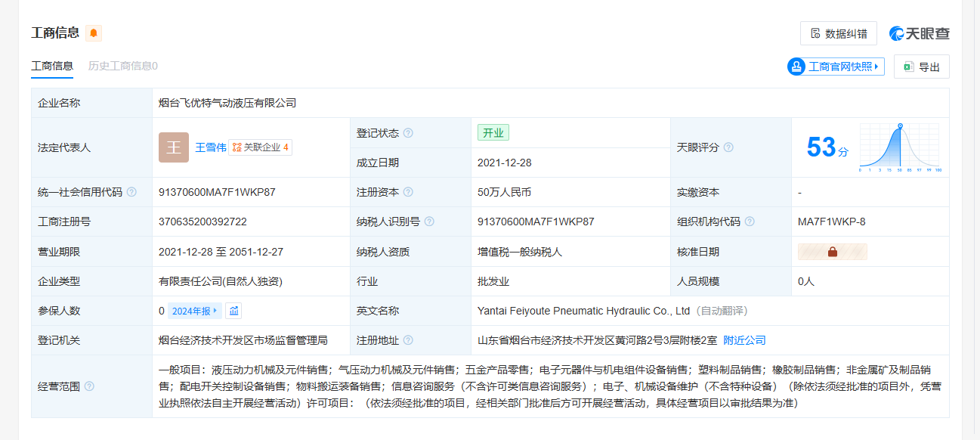Viewport: 980px width, 440px height.
Task: Click the orange bell notification icon
Action: pyautogui.click(x=94, y=33)
